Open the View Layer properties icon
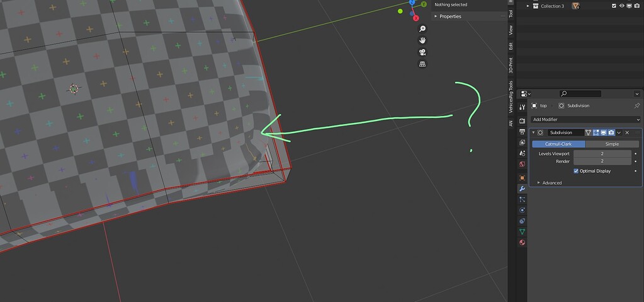 click(x=522, y=142)
